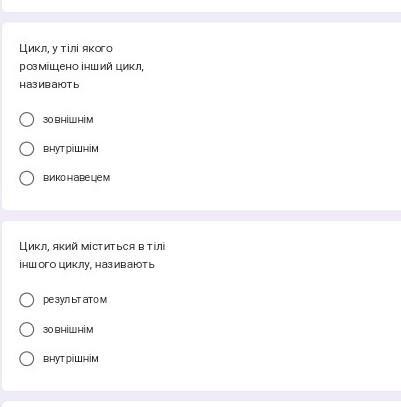Viewport: 401px width, 407px height.
Task: Click the line 'іншого циклу, називають'
Action: pos(87,265)
